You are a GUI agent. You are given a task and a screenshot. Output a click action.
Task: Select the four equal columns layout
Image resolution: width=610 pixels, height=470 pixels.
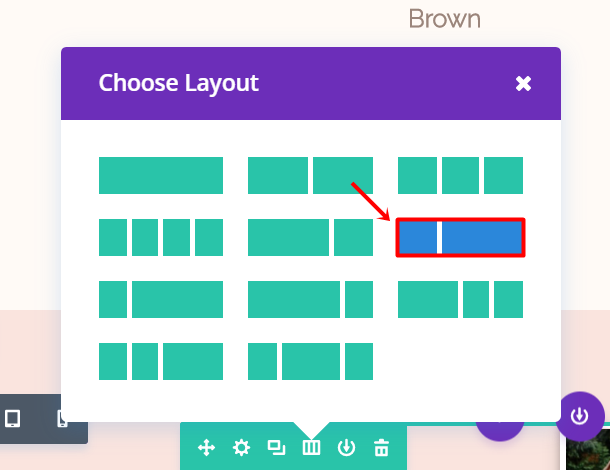160,237
